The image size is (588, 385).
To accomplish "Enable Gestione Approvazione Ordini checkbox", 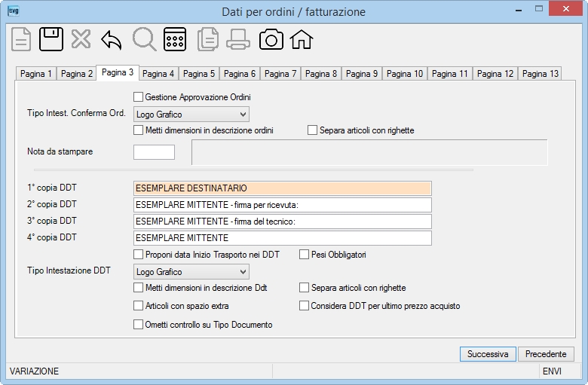I will click(139, 97).
